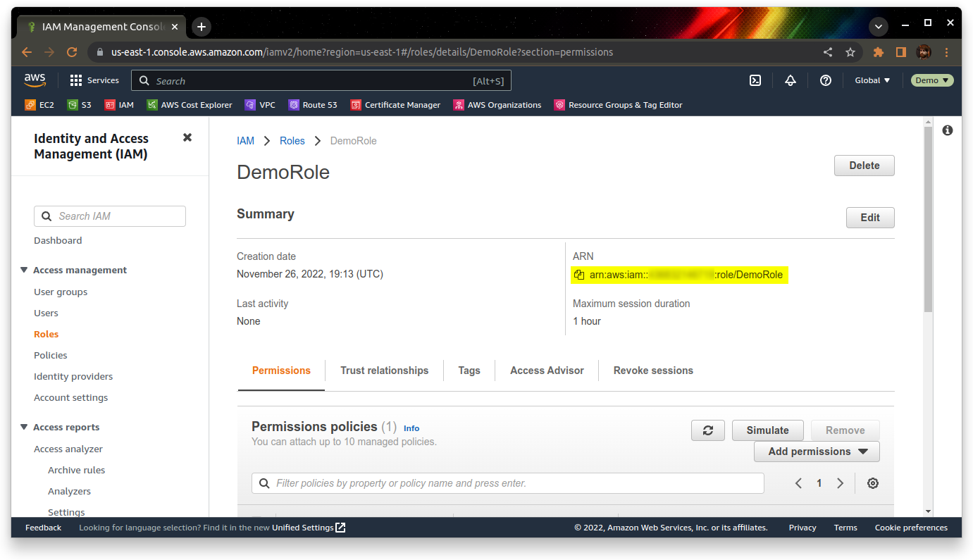Launch the CloudShell terminal icon
This screenshot has height=560, width=973.
tap(755, 80)
